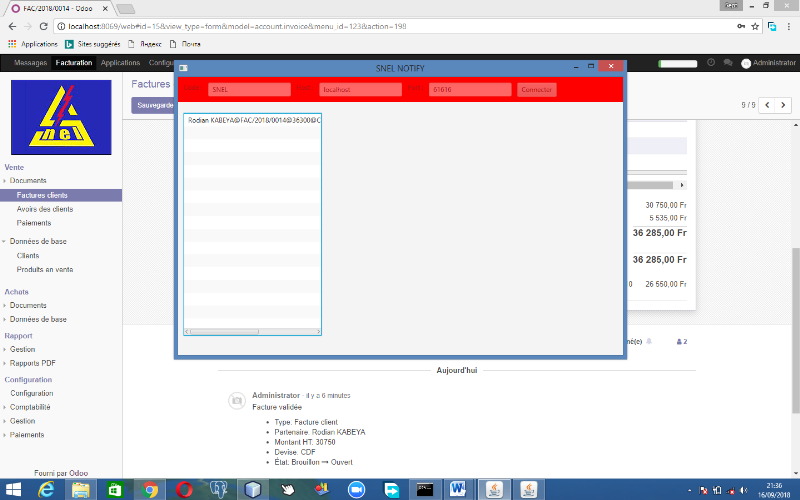Click the Sauvegarder button
The width and height of the screenshot is (800, 500).
[153, 105]
